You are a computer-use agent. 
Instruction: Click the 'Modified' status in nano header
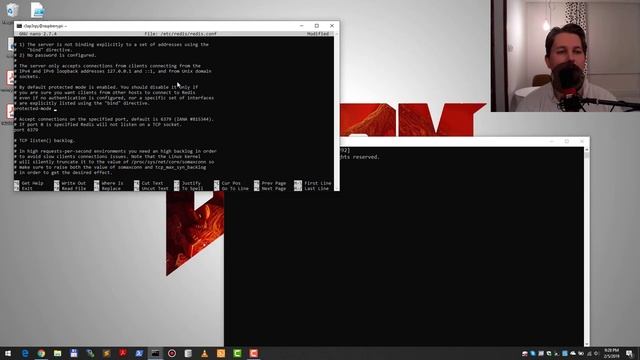coord(318,33)
